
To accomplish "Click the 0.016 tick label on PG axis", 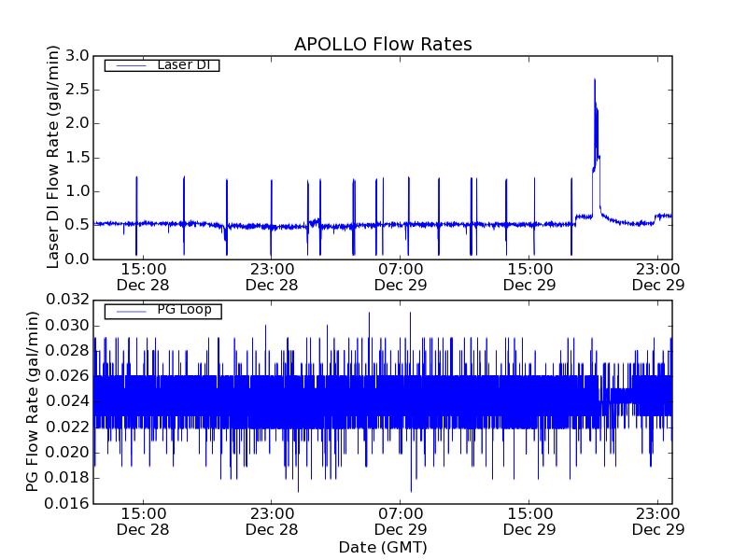I will pyautogui.click(x=67, y=503).
